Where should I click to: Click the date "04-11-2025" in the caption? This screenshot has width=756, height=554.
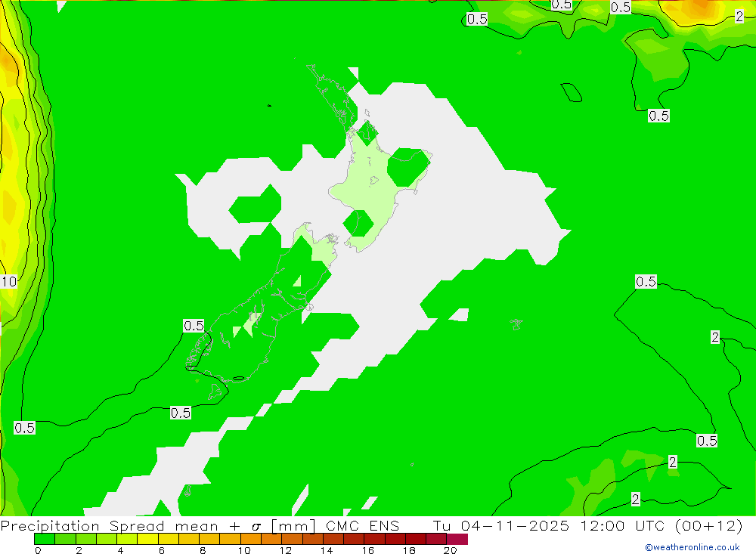pyautogui.click(x=515, y=525)
